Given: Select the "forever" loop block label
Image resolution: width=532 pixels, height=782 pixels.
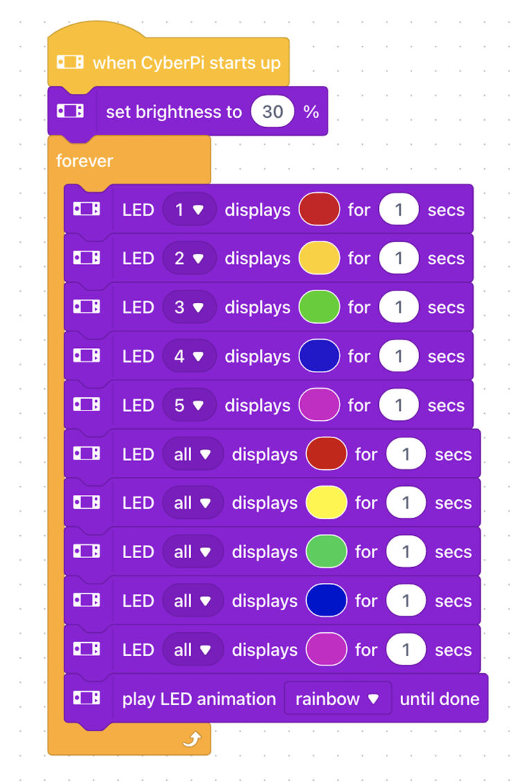Looking at the screenshot, I should 85,161.
